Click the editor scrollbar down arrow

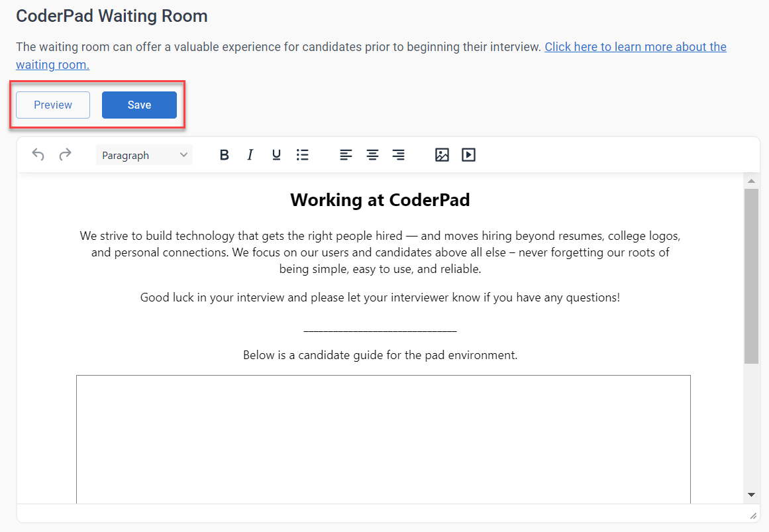(x=751, y=495)
